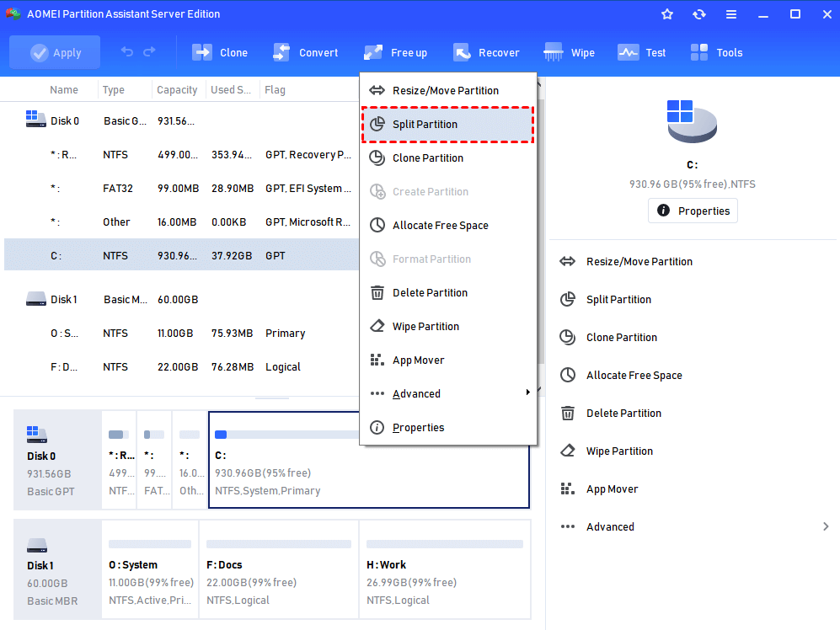The image size is (840, 630).
Task: Click Allocate Free Space in right panel
Action: 634,376
